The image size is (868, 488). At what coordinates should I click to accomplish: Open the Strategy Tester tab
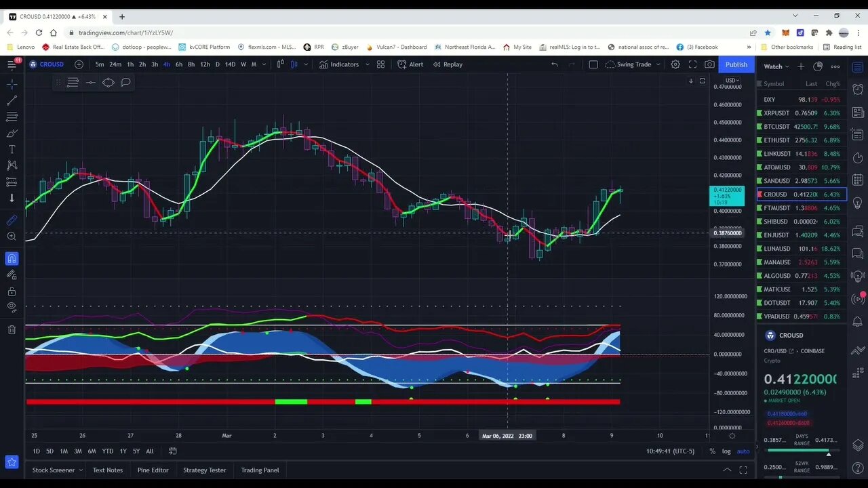coord(205,470)
